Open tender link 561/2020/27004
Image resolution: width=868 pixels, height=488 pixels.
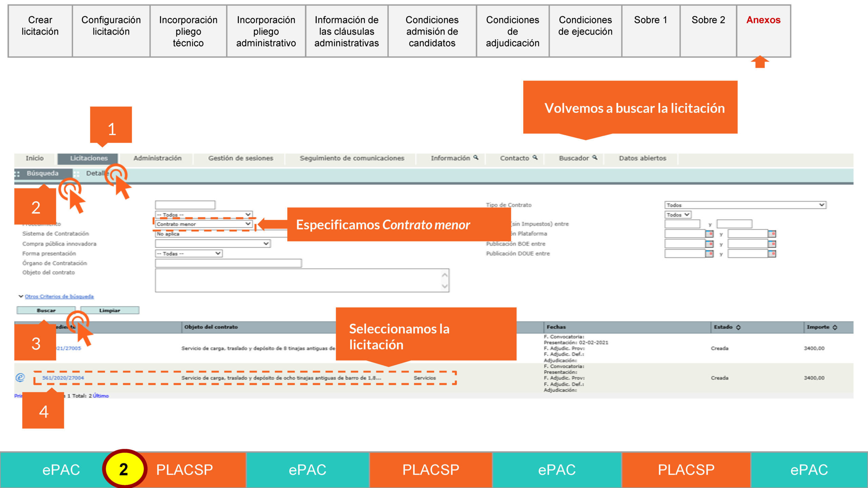[x=63, y=378]
